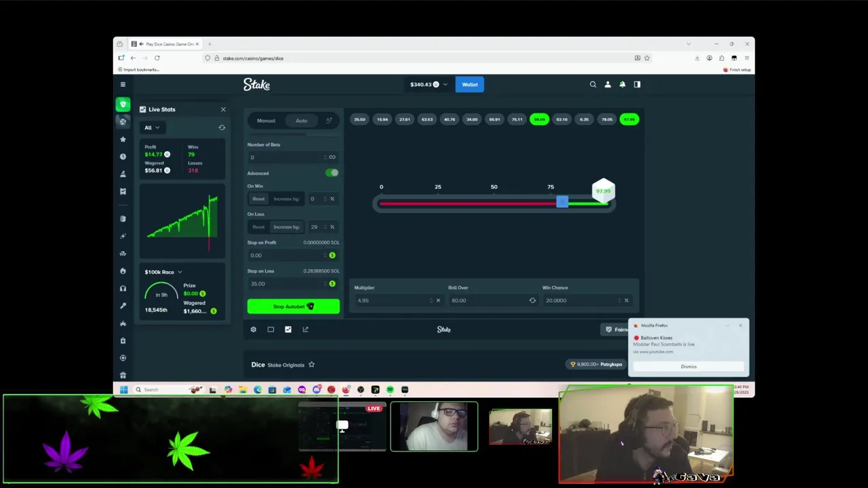Image resolution: width=868 pixels, height=488 pixels.
Task: Click the Import bookmarks link
Action: point(138,70)
